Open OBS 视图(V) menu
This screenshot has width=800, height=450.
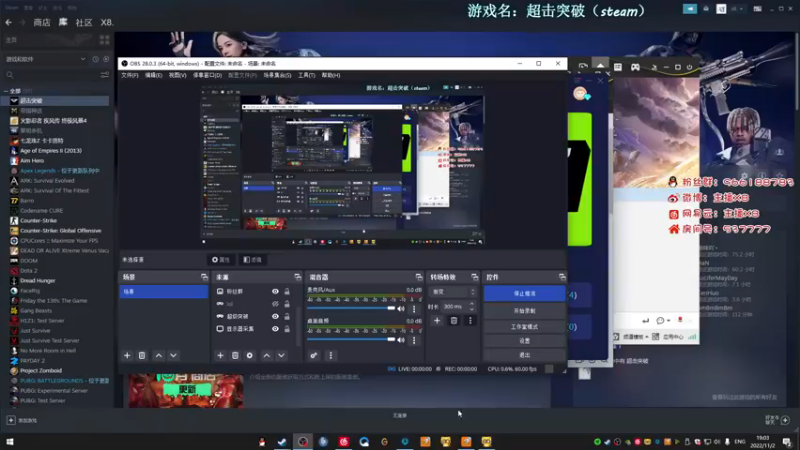(x=178, y=75)
